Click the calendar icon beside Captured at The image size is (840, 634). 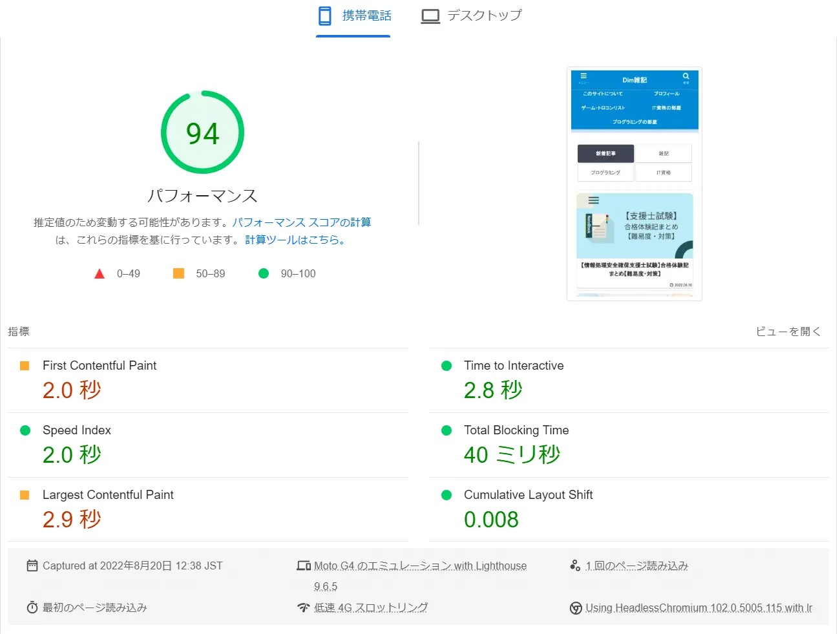(32, 566)
